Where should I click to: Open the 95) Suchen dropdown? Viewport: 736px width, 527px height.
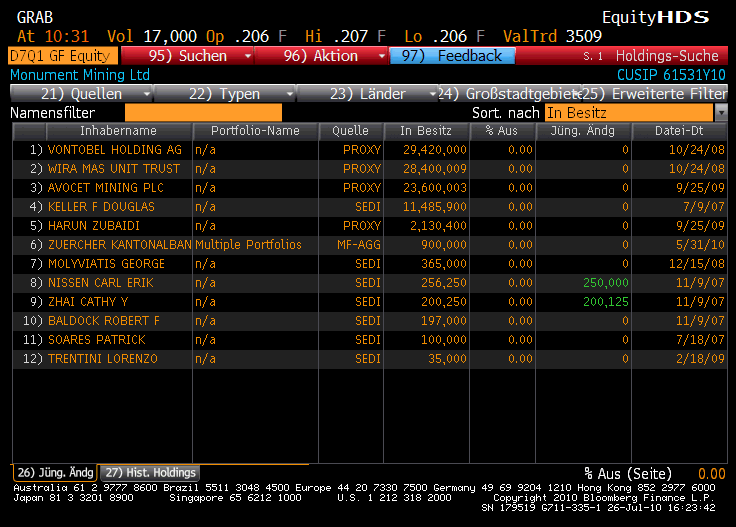pyautogui.click(x=187, y=56)
